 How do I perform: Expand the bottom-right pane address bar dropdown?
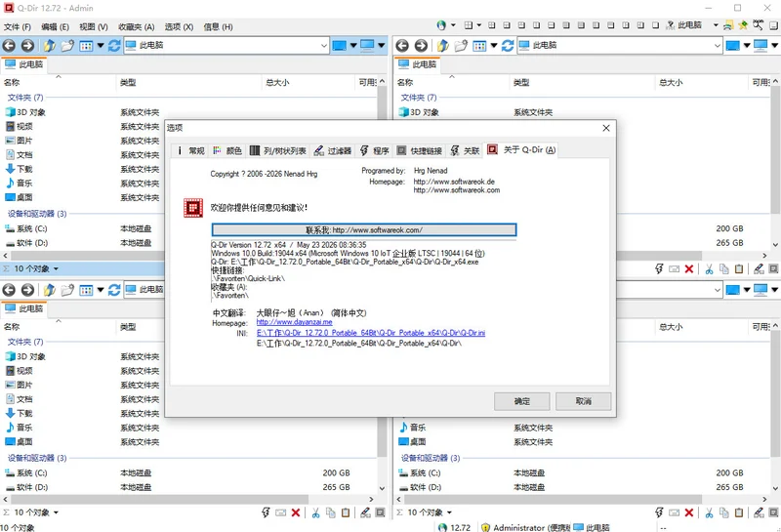pos(718,290)
